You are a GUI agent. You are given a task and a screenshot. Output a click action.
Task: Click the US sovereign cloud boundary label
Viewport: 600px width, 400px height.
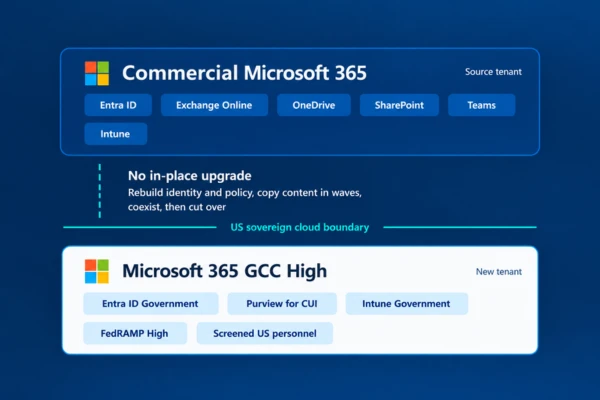300,227
